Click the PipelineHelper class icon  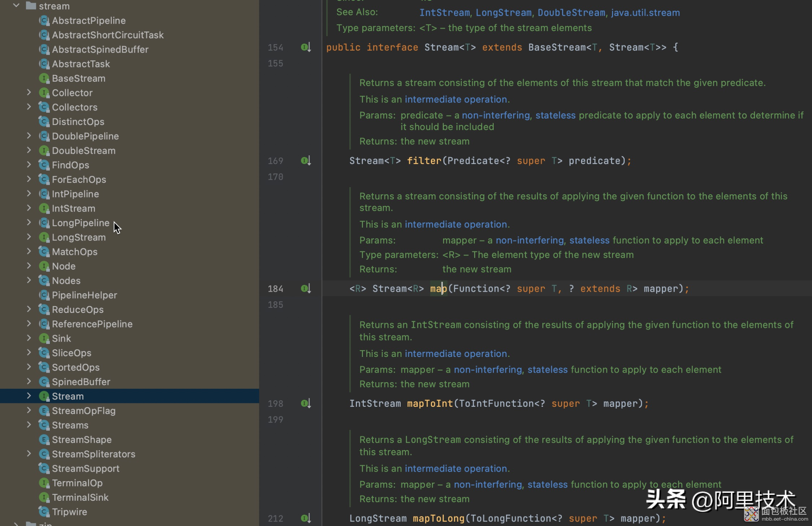44,295
